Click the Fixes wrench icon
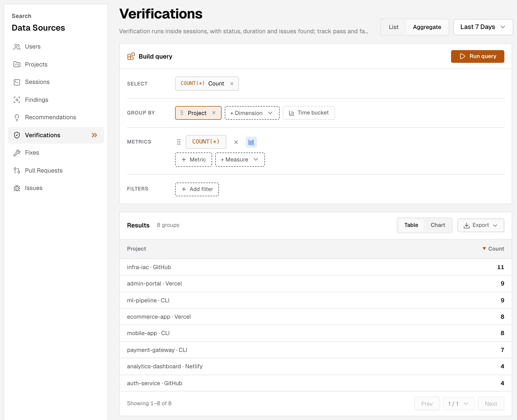The height and width of the screenshot is (420, 517). (17, 153)
